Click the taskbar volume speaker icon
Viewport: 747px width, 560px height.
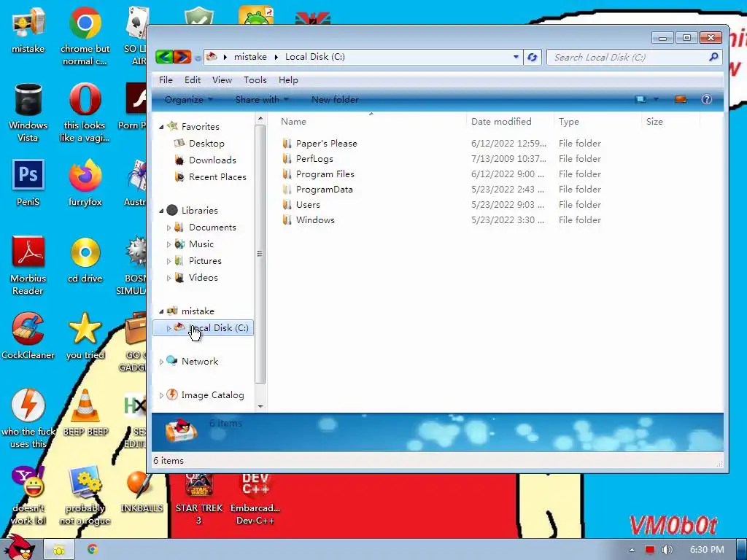click(667, 550)
